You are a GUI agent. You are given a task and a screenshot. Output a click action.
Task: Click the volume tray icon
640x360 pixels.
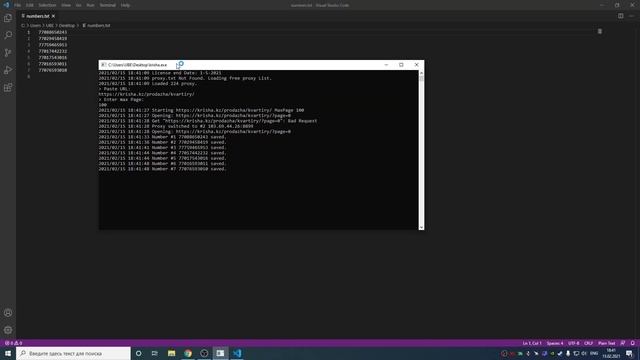[584, 353]
